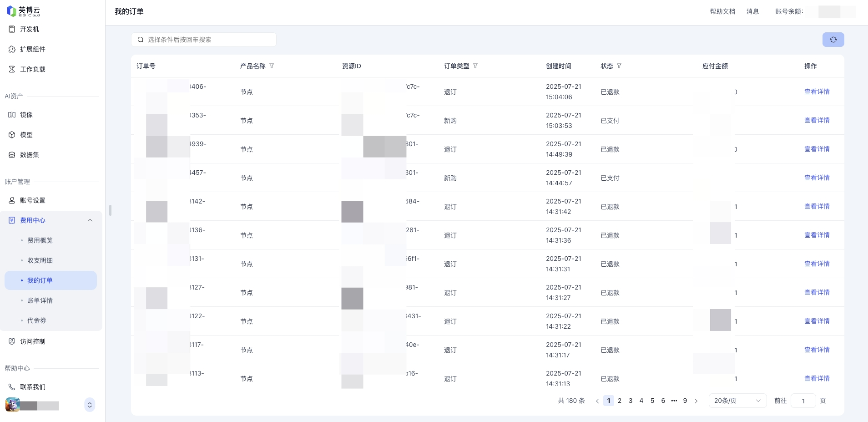Click the refresh icon button
Screen dimensions: 868x422
[833, 40]
